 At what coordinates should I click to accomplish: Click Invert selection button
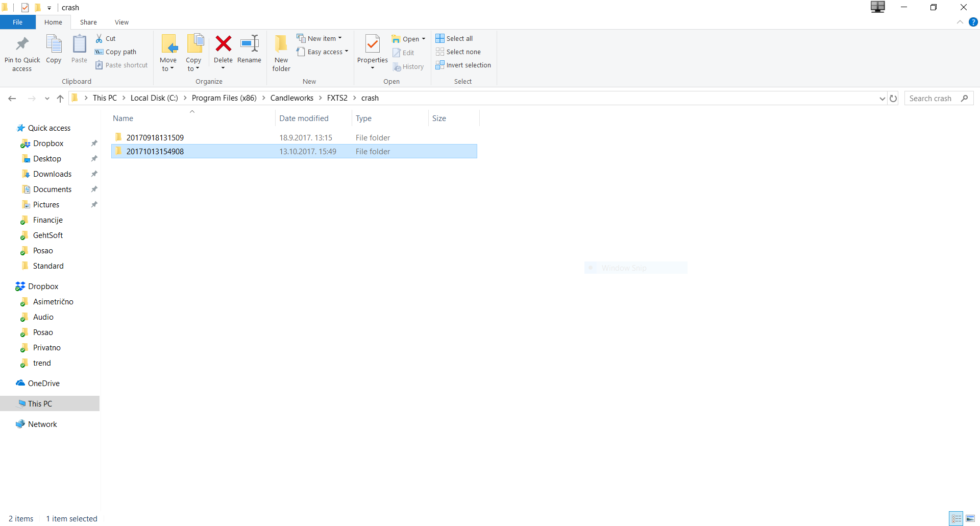pos(463,65)
